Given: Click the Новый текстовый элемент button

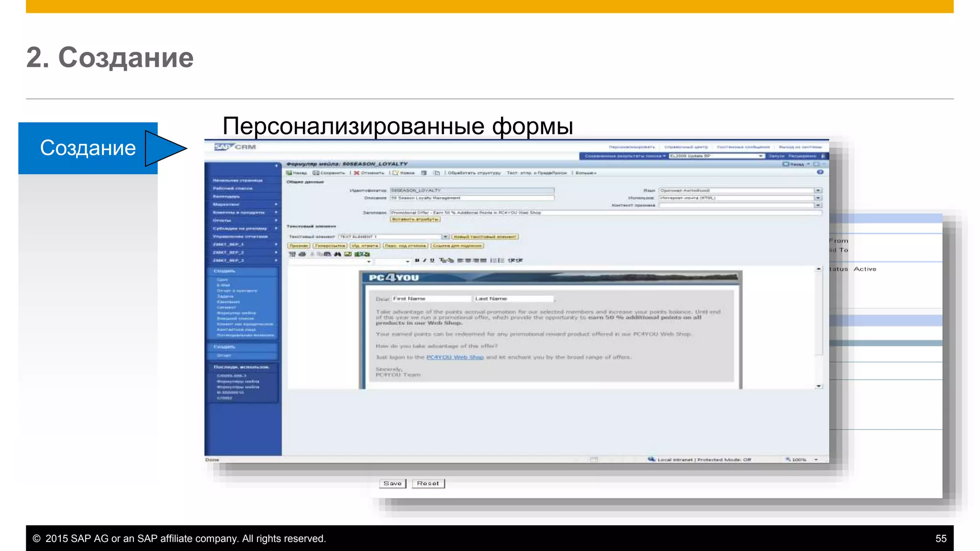Looking at the screenshot, I should click(485, 236).
